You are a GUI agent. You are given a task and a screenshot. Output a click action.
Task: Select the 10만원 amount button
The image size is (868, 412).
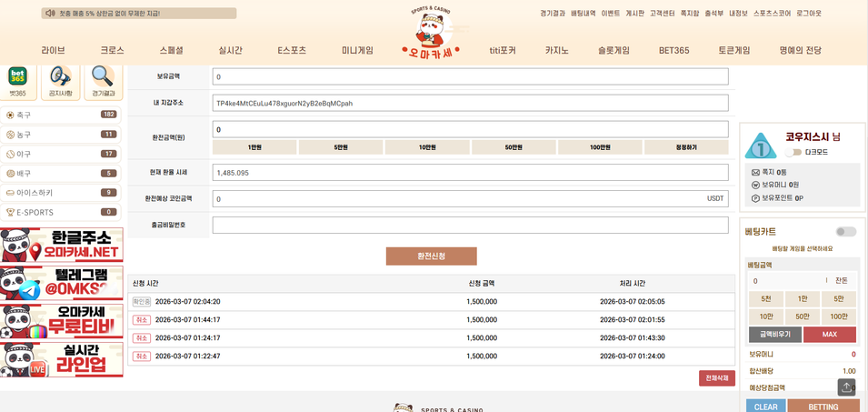pos(427,147)
